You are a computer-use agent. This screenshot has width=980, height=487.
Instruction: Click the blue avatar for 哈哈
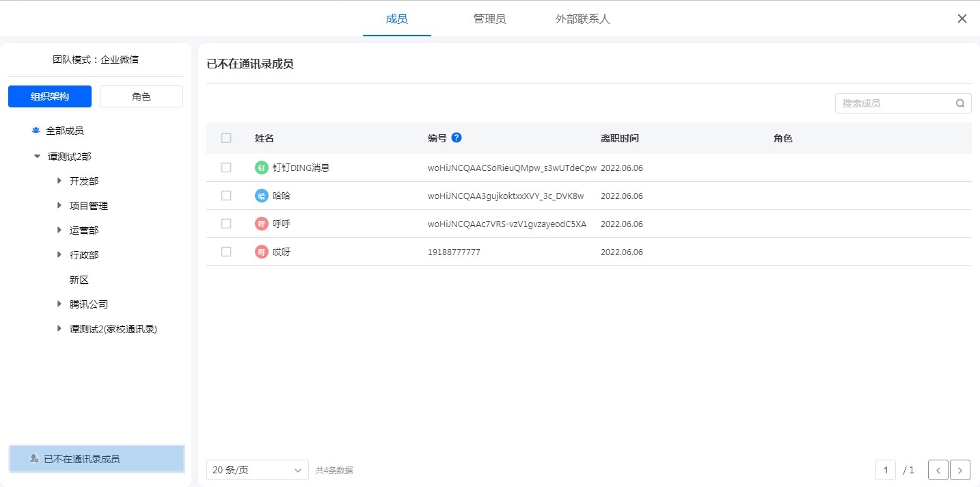(261, 196)
